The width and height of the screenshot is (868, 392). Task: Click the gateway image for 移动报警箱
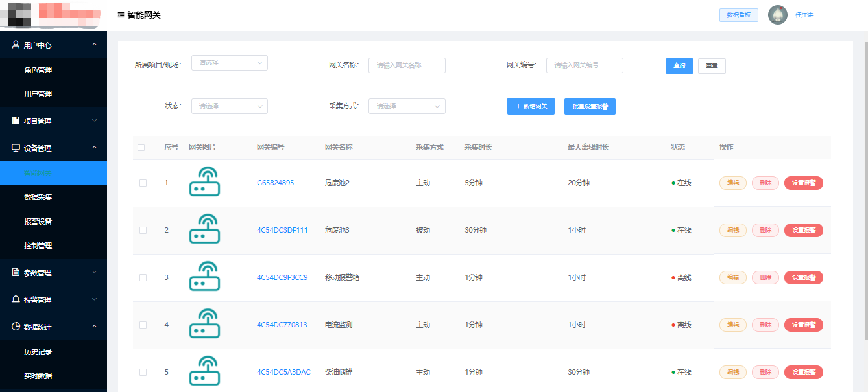coord(204,277)
